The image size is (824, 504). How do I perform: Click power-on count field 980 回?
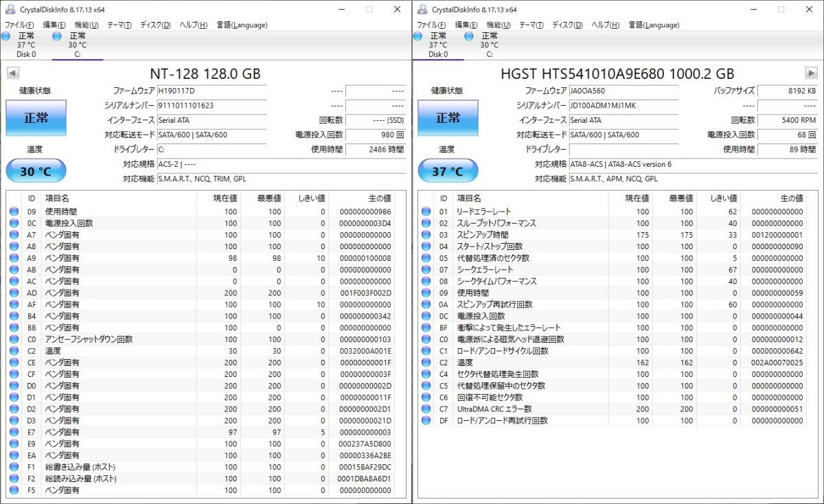pos(376,135)
